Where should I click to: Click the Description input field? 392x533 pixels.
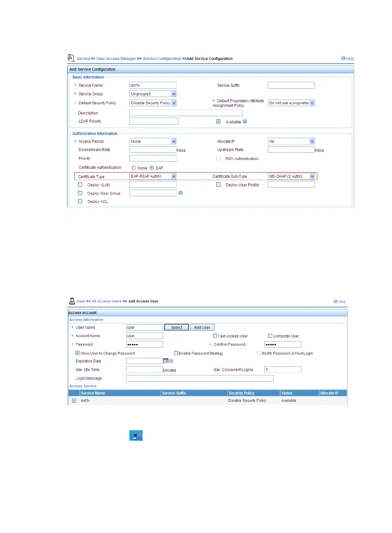(186, 113)
